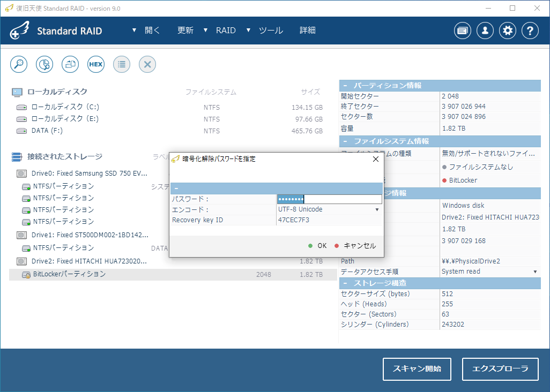
Task: Click the ファイルシステムなし status value
Action: 481,167
